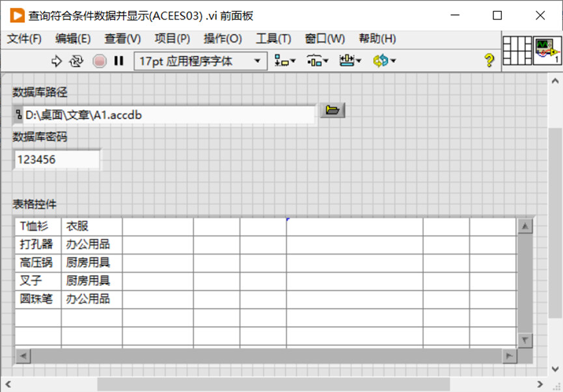Browse for database file with folder icon
The height and width of the screenshot is (392, 563).
point(333,110)
